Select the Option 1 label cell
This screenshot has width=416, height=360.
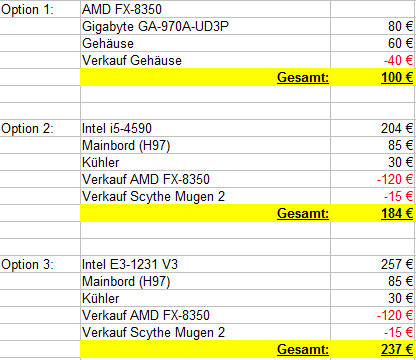point(40,9)
